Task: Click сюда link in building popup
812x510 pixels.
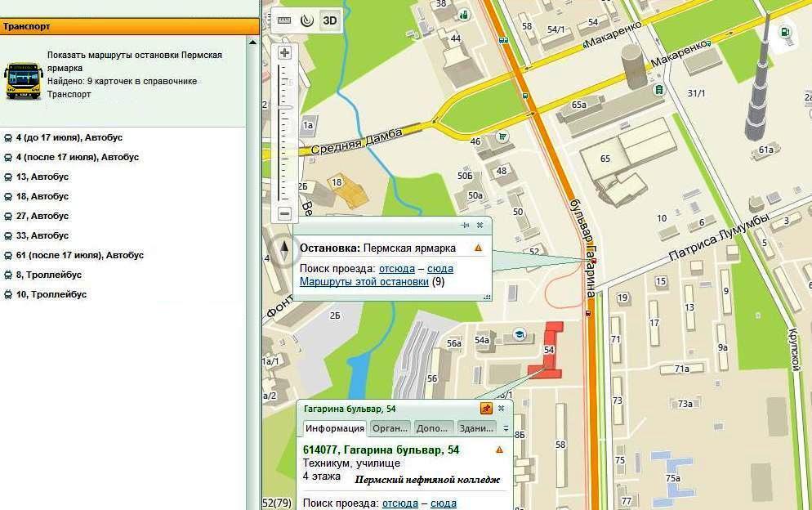Action: tap(444, 503)
